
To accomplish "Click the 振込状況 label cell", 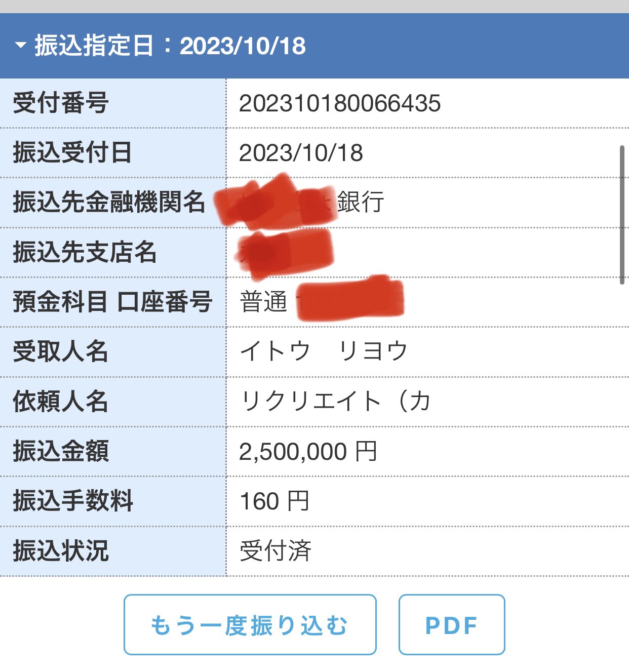I will click(61, 551).
